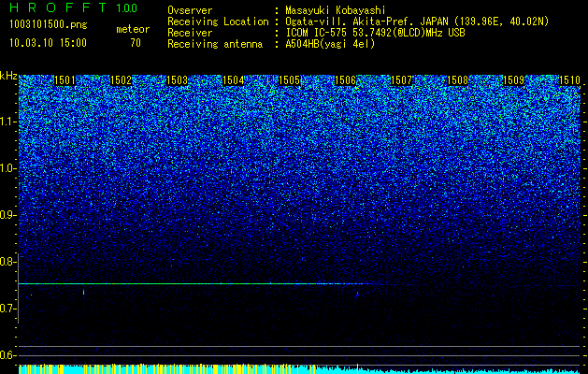Click the short meteor echo after 1501
Screen dimensions: 588x374
pos(83,292)
